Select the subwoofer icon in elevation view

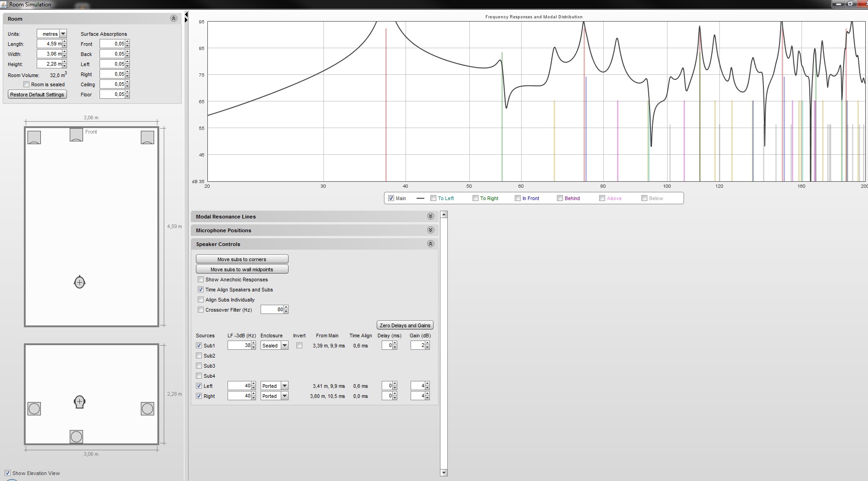click(x=76, y=436)
